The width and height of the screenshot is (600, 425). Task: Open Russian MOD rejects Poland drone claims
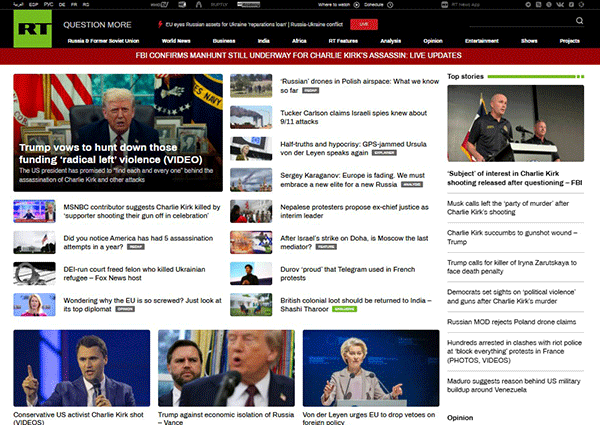point(511,322)
